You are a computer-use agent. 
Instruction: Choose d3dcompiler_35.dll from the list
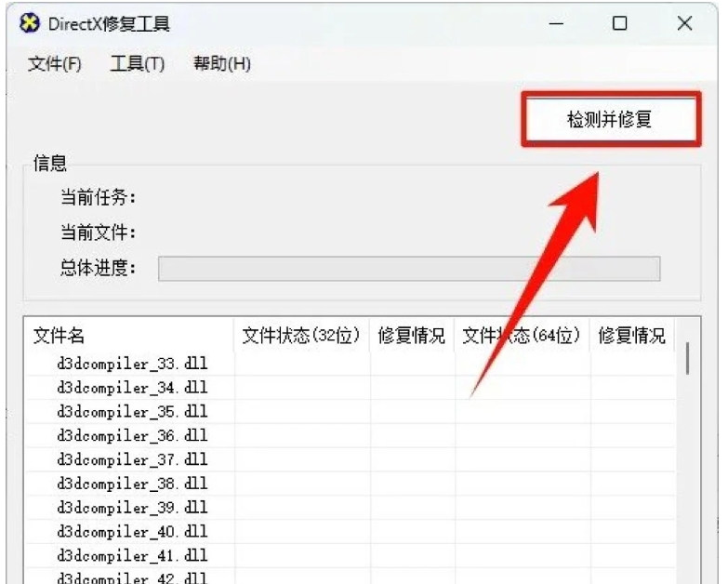[131, 411]
